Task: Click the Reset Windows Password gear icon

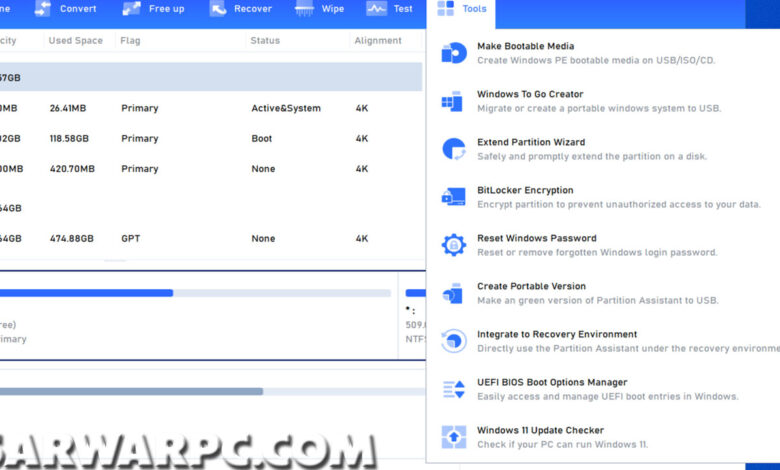Action: [x=454, y=245]
